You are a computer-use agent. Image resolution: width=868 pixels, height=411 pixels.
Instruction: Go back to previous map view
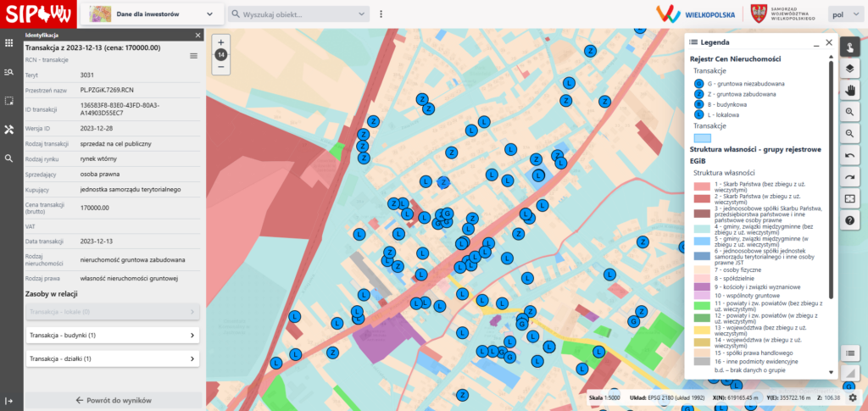(x=849, y=155)
